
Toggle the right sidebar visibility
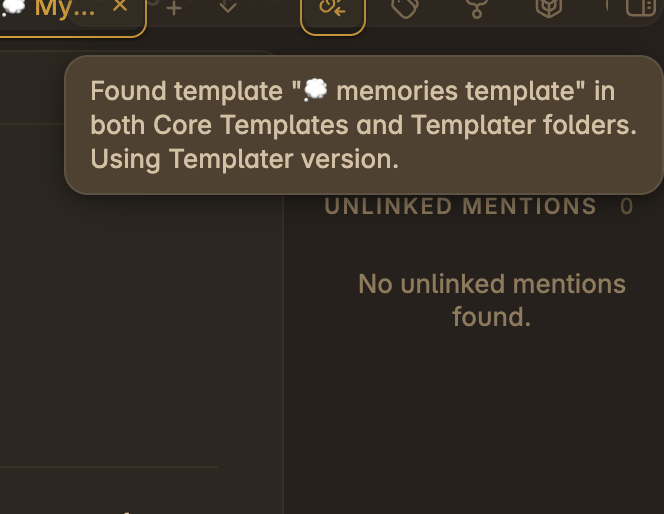pos(641,7)
